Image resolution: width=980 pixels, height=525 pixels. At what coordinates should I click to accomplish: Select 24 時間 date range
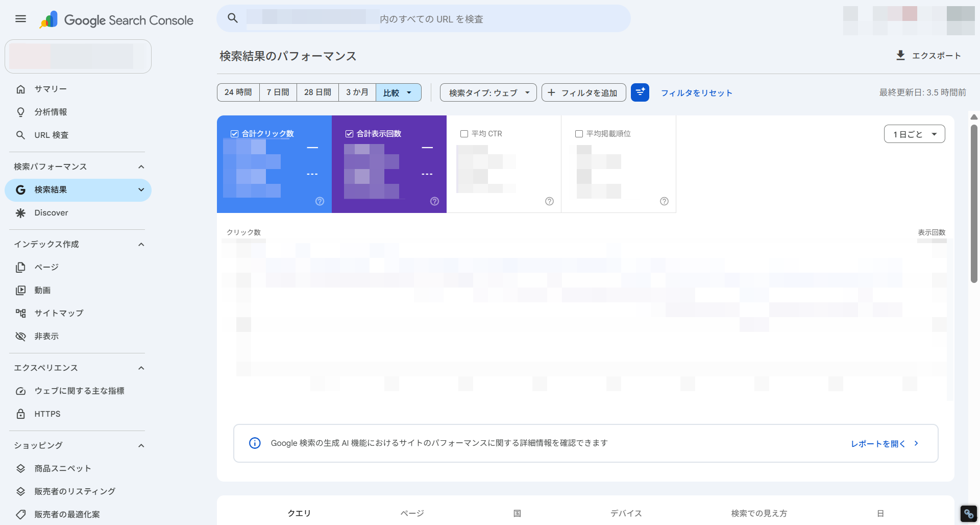point(238,92)
